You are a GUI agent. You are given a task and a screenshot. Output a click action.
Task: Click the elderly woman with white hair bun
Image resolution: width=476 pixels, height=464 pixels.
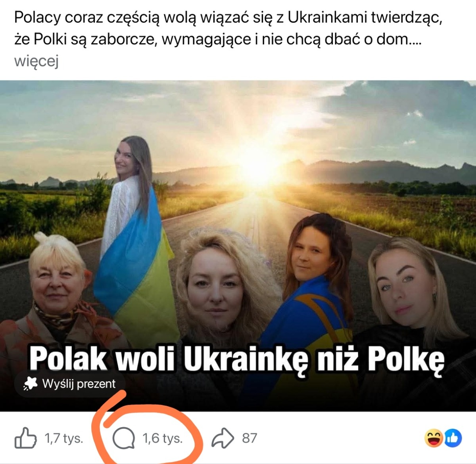click(x=59, y=293)
